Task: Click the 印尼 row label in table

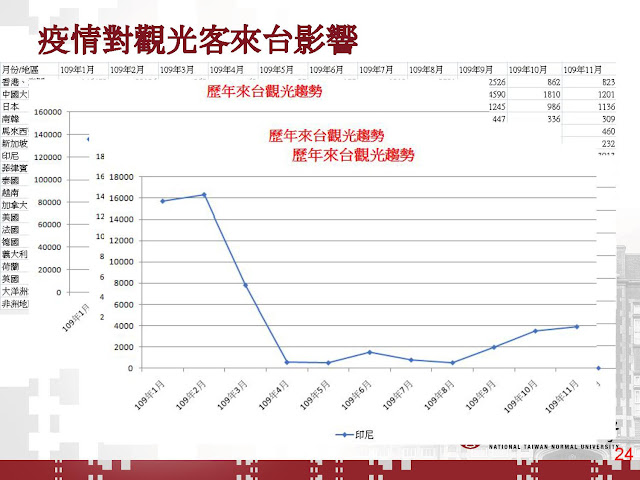Action: [x=11, y=156]
